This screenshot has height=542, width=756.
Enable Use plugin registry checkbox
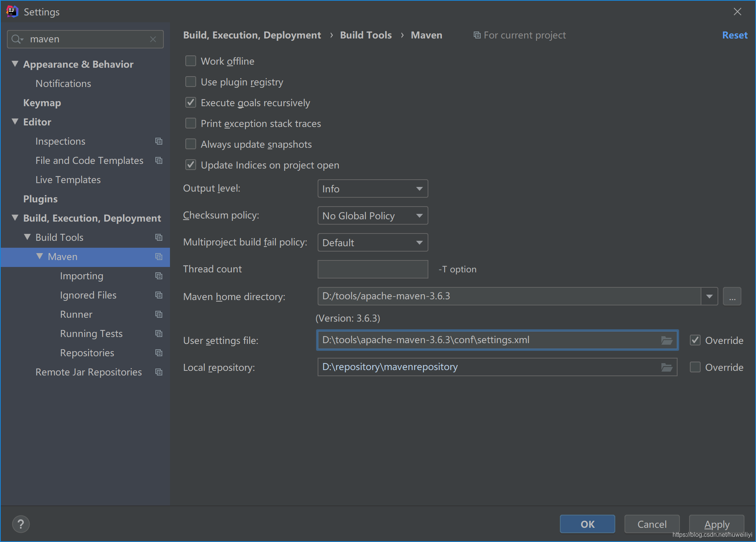(x=191, y=82)
